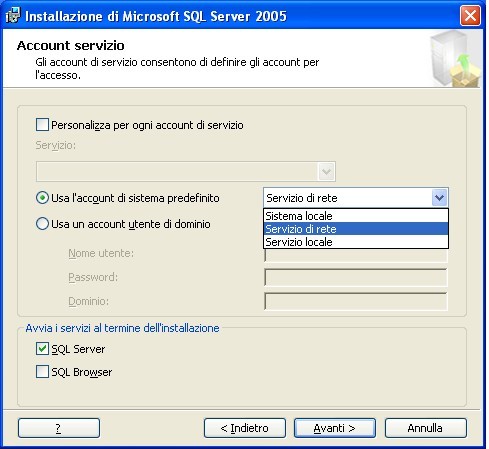Enable Personalizza per ogni account di servizio
The height and width of the screenshot is (449, 489).
[x=42, y=125]
